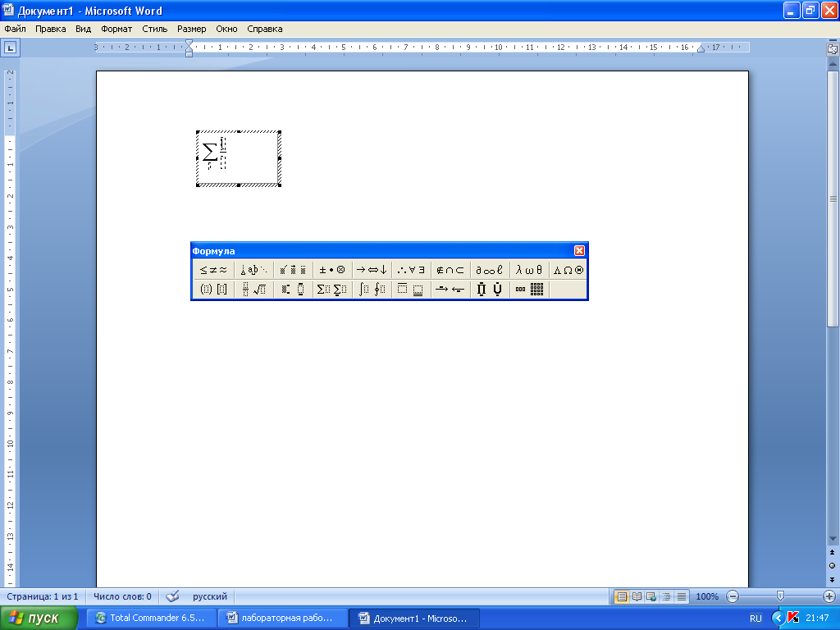This screenshot has width=840, height=630.
Task: Click the zoom in plus button
Action: coord(829,596)
